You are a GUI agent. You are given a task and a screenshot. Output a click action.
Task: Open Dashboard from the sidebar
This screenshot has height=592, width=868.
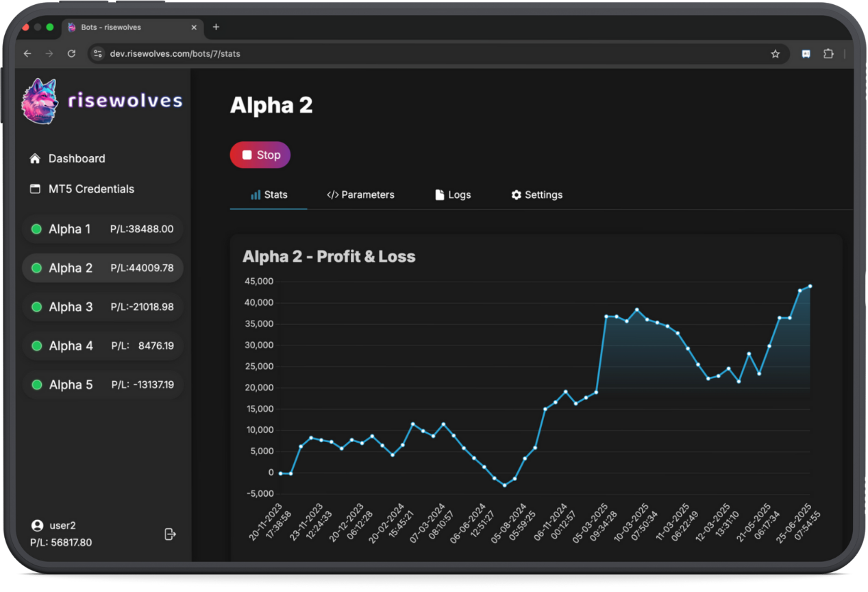76,159
